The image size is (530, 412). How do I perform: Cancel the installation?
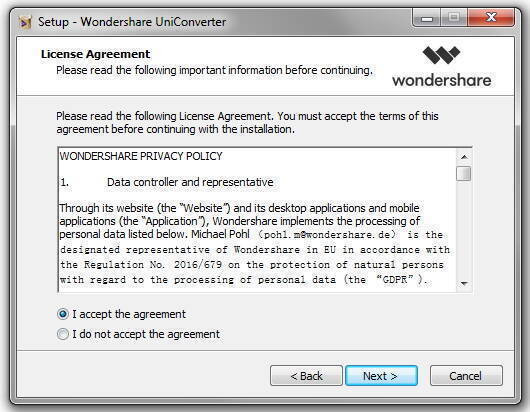[x=466, y=375]
